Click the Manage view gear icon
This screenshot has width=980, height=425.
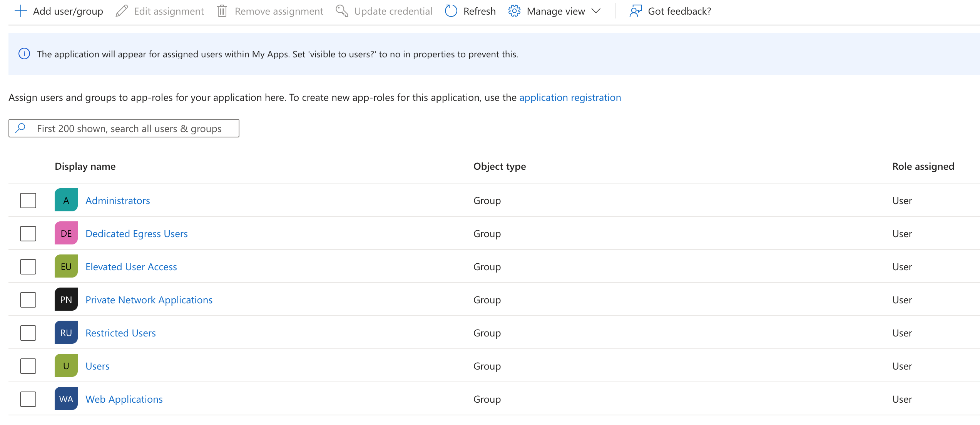(514, 11)
